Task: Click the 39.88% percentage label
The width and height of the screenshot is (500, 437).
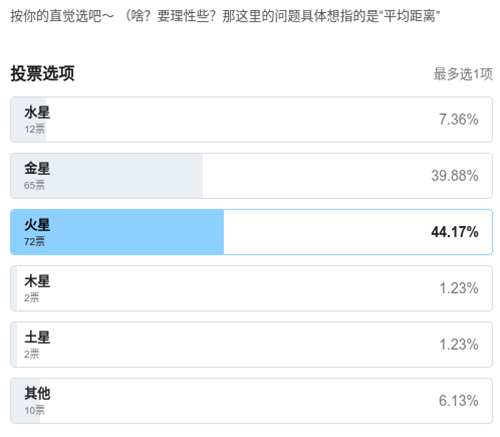Action: coord(455,176)
